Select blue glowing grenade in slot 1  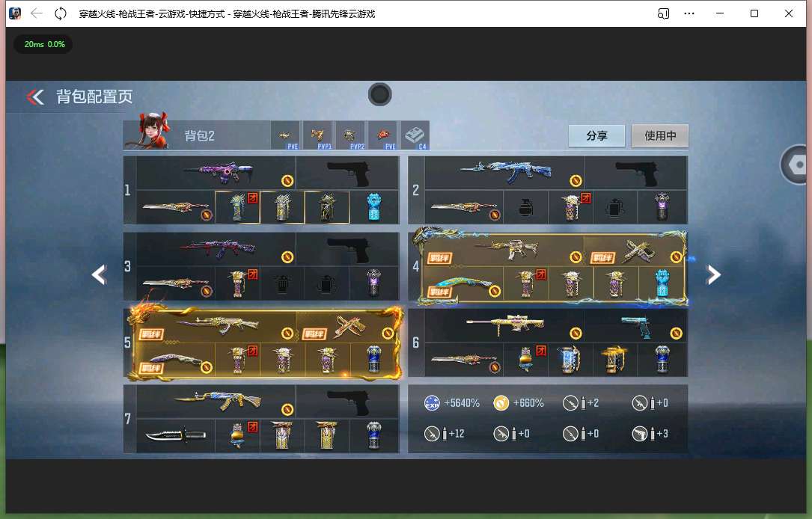pyautogui.click(x=374, y=207)
